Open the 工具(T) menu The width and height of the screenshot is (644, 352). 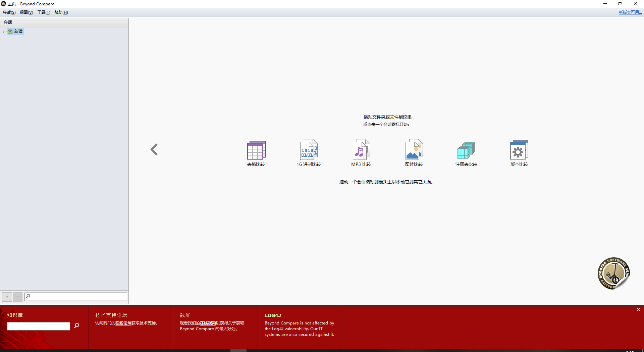point(44,12)
